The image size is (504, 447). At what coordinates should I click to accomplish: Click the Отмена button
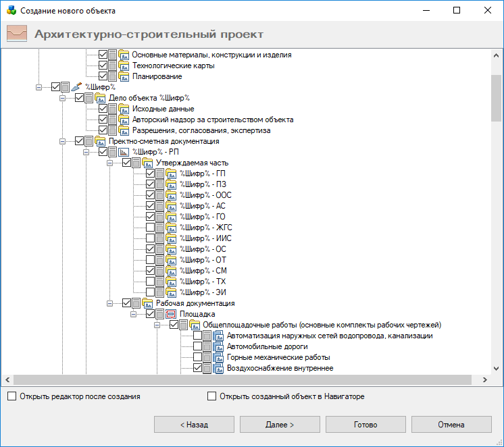pyautogui.click(x=451, y=425)
